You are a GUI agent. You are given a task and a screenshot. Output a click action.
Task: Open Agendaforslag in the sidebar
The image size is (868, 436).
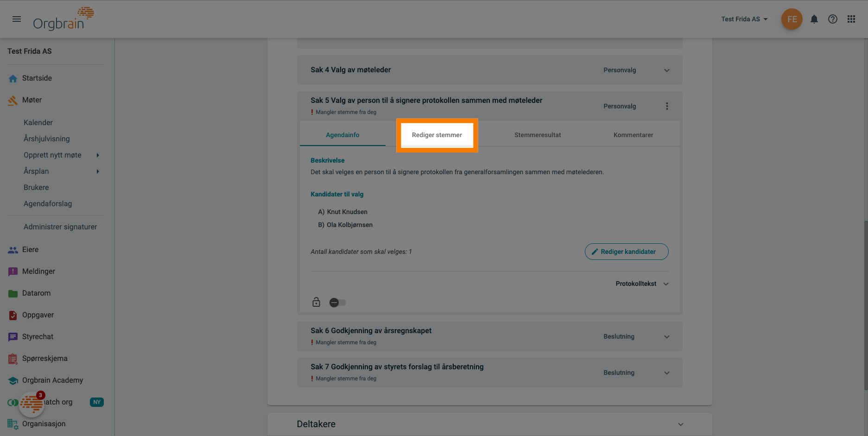(48, 204)
